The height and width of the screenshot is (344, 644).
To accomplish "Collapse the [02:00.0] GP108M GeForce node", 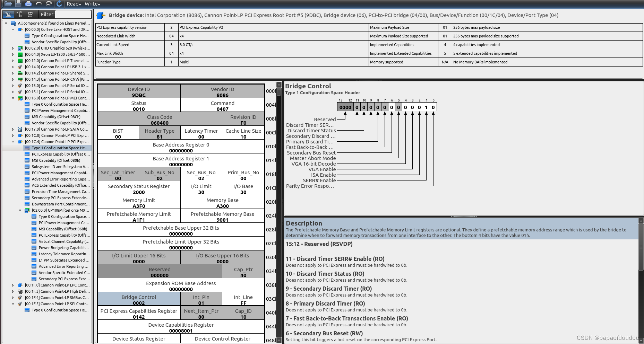I will pyautogui.click(x=20, y=210).
